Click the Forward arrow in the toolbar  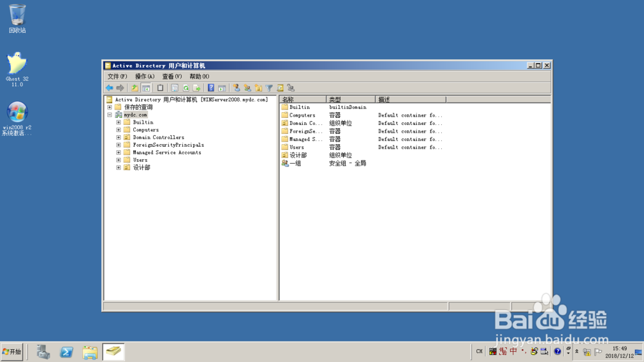tap(120, 88)
